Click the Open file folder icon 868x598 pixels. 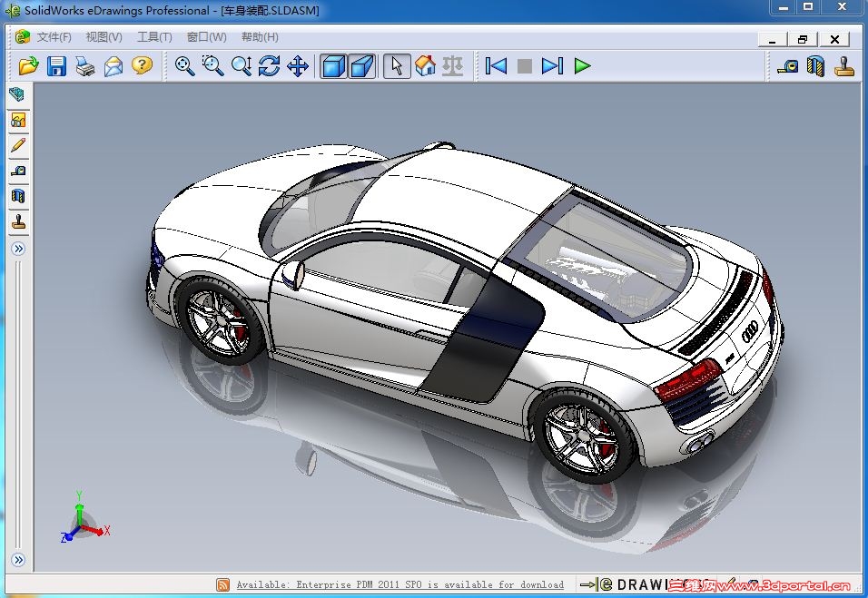pos(28,66)
